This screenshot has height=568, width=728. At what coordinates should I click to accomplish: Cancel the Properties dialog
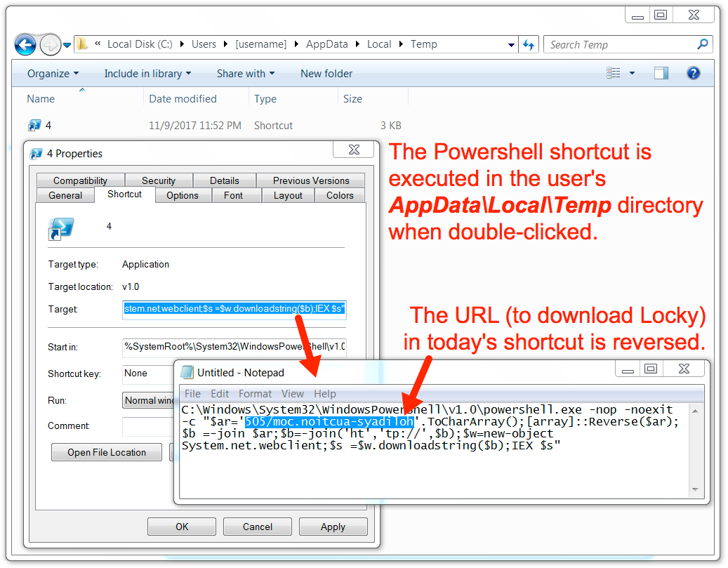point(257,526)
